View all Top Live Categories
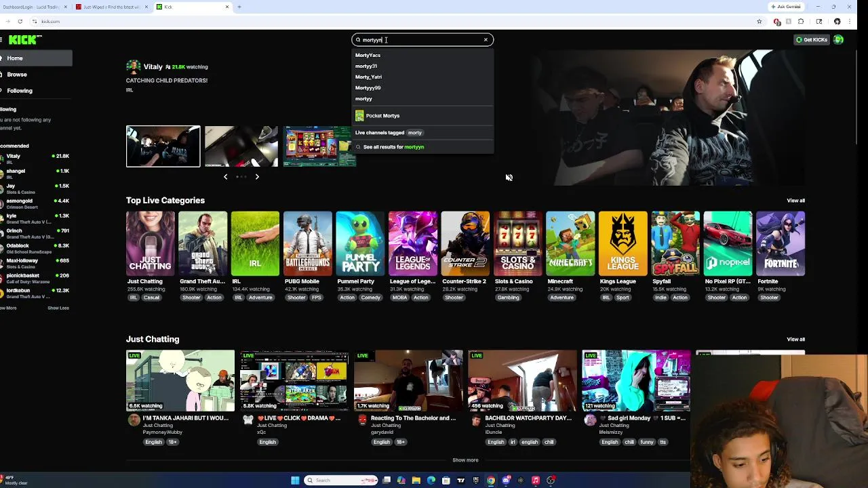 tap(795, 201)
